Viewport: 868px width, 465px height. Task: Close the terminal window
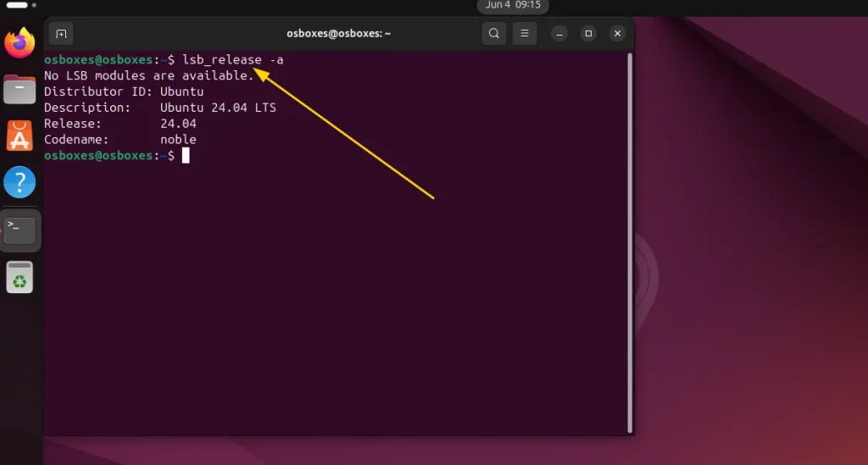coord(617,34)
